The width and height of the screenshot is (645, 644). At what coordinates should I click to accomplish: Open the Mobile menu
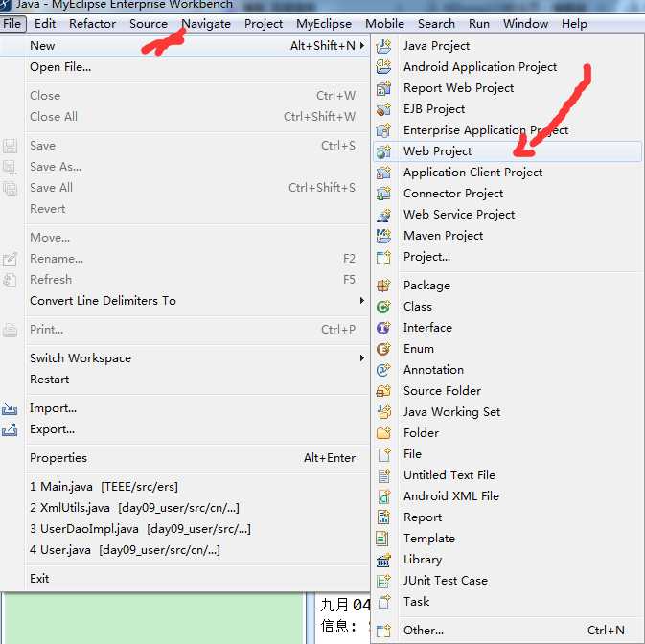384,24
